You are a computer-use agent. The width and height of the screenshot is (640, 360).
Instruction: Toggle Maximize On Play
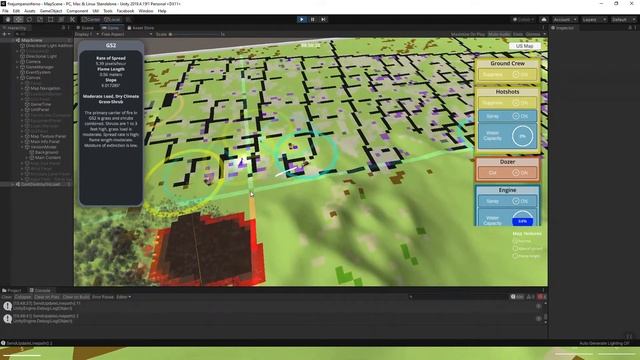(x=468, y=34)
